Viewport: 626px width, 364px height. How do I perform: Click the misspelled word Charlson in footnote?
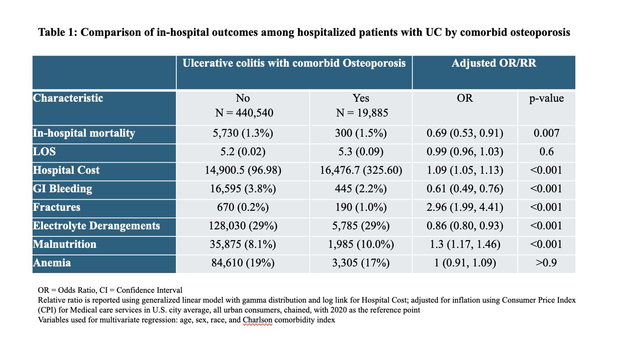[257, 320]
